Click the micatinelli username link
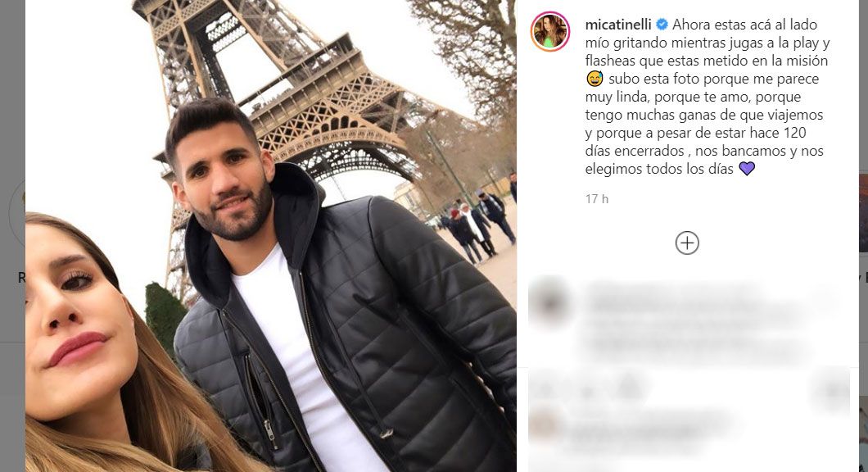Image resolution: width=868 pixels, height=472 pixels. pos(618,25)
